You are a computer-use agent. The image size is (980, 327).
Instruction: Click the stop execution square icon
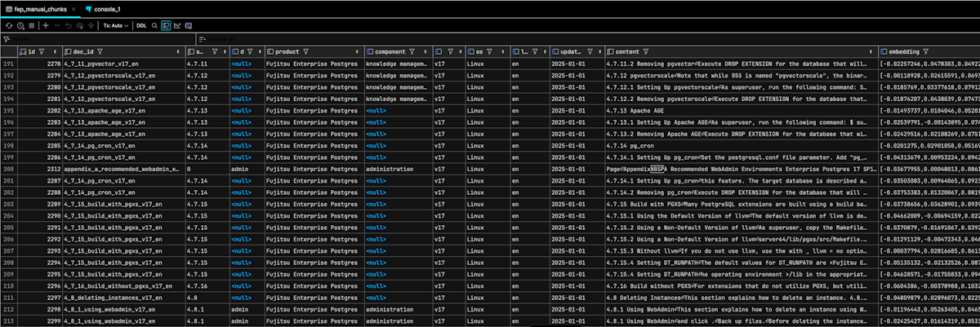click(31, 25)
